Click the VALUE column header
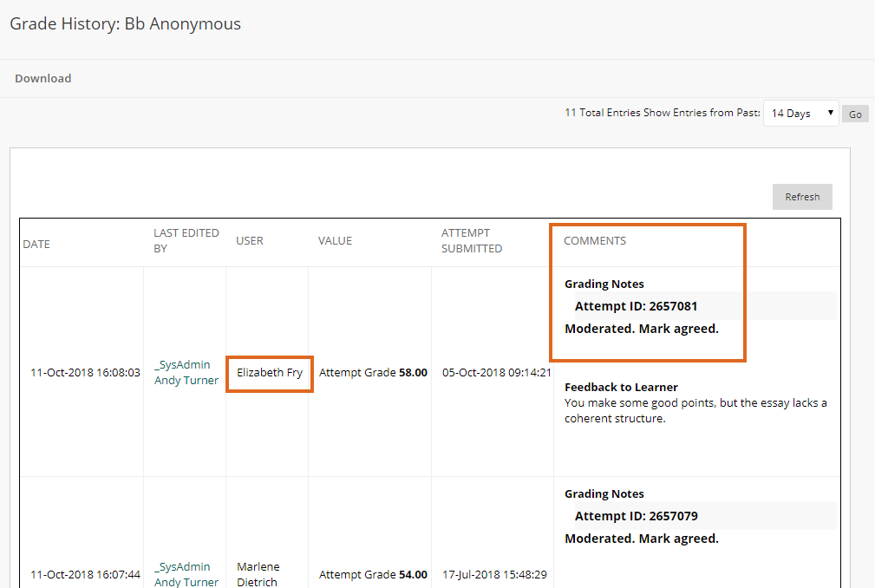 pyautogui.click(x=335, y=240)
